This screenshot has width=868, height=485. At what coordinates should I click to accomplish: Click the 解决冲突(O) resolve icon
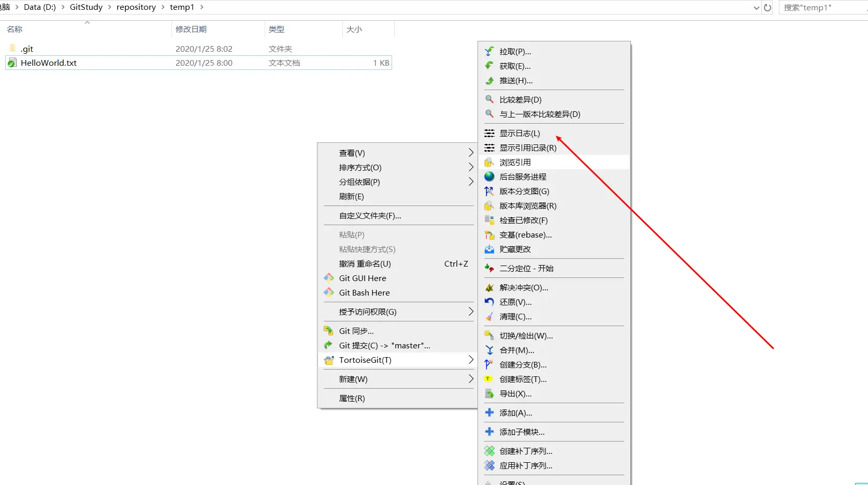coord(489,287)
